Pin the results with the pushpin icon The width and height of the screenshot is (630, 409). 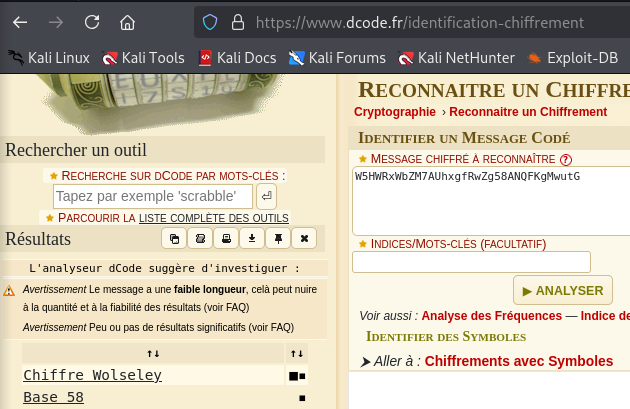[x=278, y=239]
